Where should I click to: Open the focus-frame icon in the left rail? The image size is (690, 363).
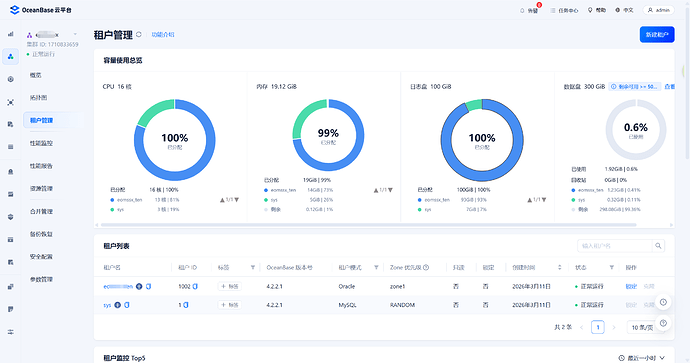[11, 102]
